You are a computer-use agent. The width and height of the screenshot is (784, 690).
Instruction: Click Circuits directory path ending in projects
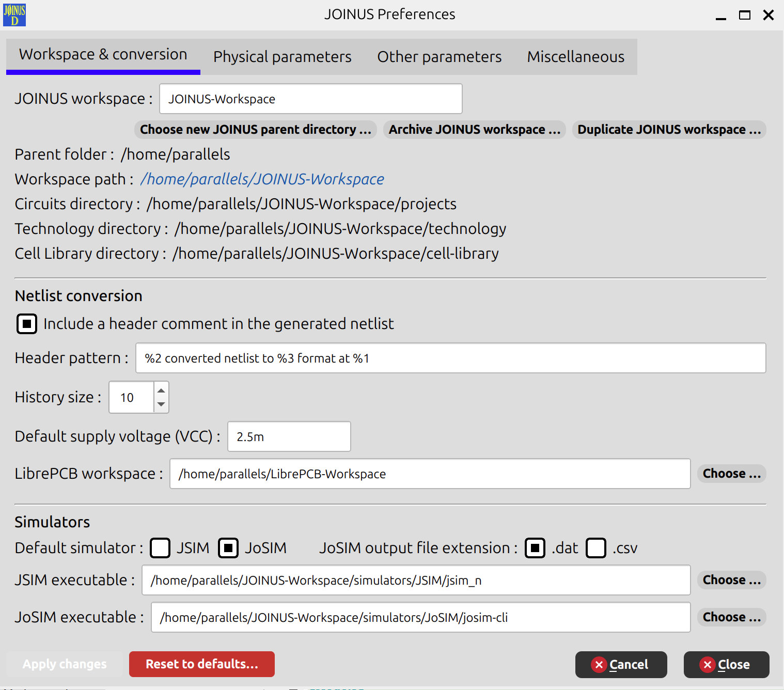pos(302,204)
